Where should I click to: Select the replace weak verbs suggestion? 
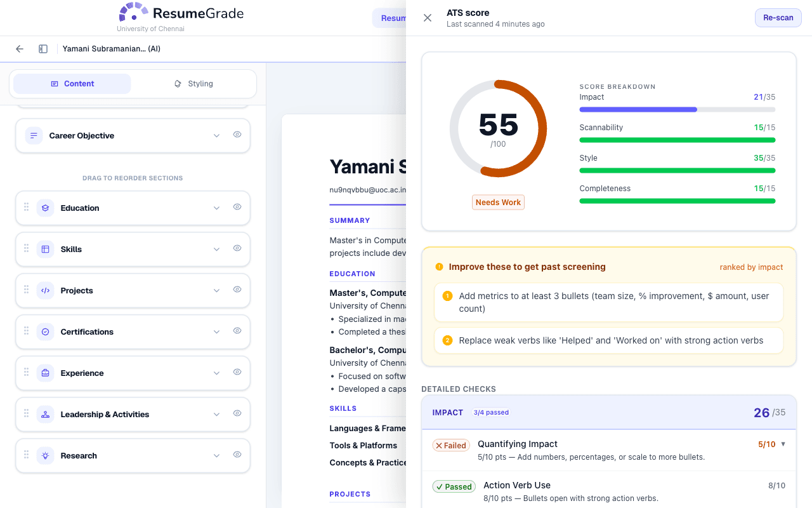pyautogui.click(x=609, y=341)
